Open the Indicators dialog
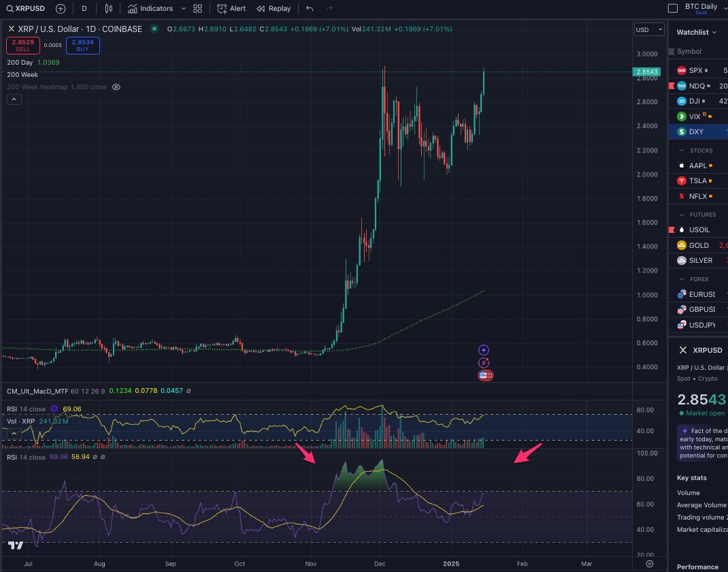The width and height of the screenshot is (728, 572). coord(150,8)
